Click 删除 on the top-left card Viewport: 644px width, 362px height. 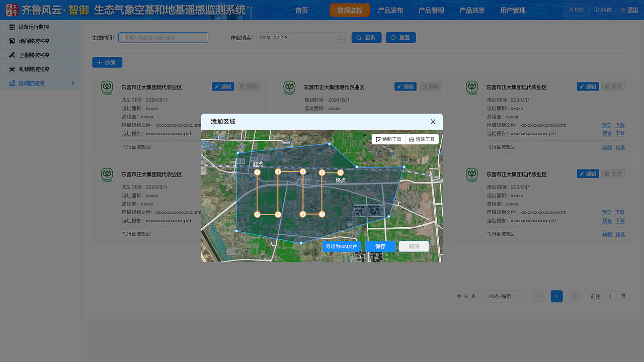[249, 86]
